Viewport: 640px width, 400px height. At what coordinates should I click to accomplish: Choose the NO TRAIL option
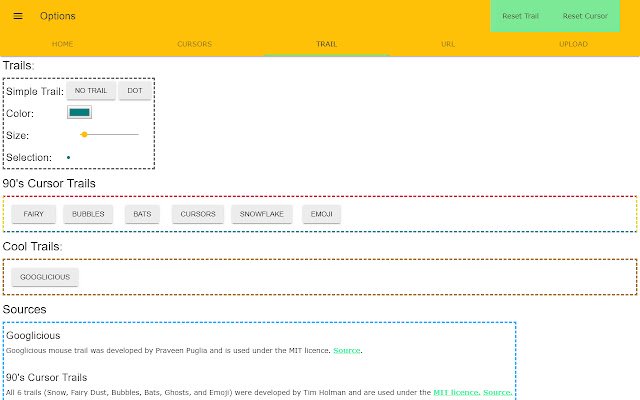coord(91,90)
